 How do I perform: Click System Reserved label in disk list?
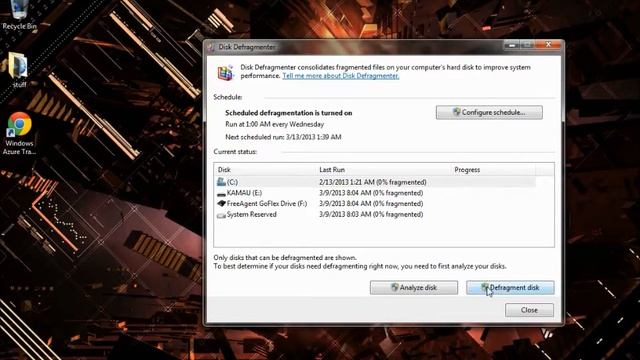[251, 214]
